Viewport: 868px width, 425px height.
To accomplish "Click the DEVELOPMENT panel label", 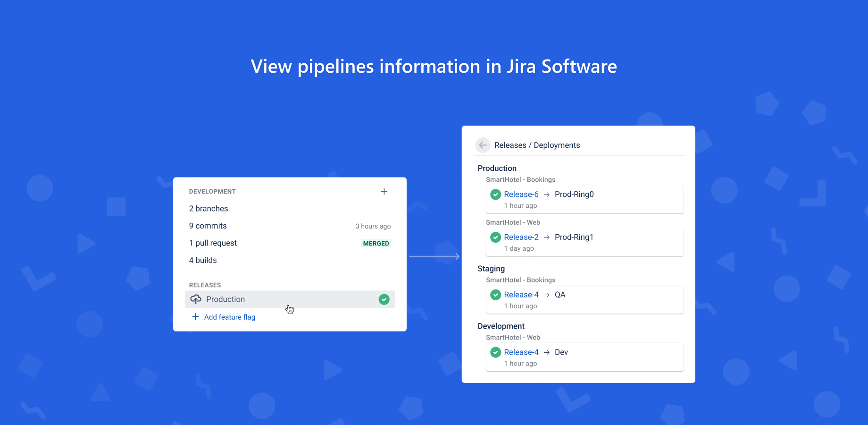I will point(212,192).
